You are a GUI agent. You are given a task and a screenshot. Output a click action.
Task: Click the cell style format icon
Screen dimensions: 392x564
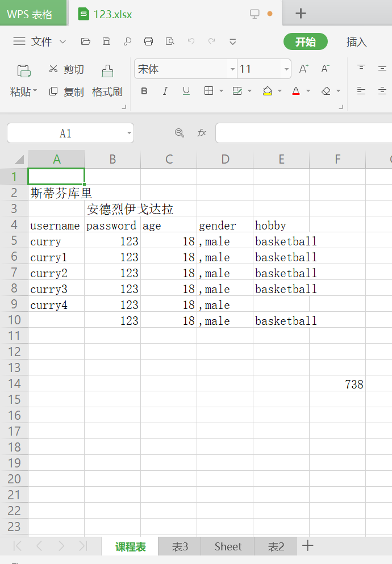point(237,91)
